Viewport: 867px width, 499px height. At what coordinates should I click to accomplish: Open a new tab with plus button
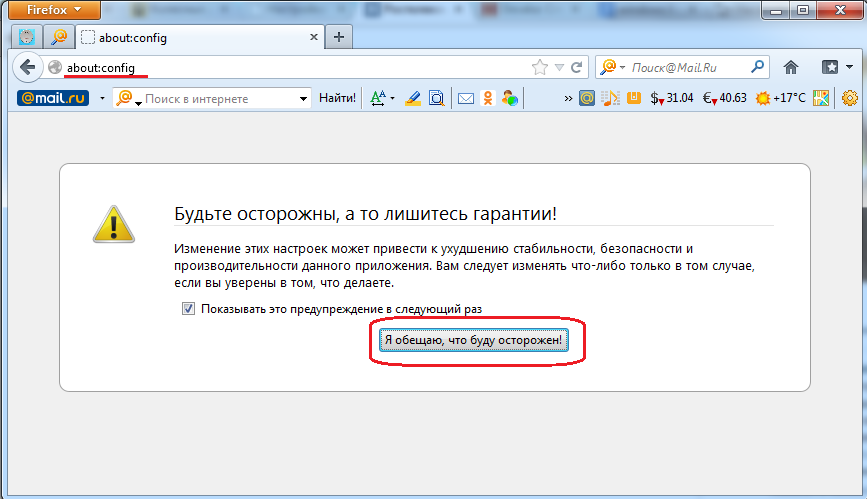tap(339, 38)
